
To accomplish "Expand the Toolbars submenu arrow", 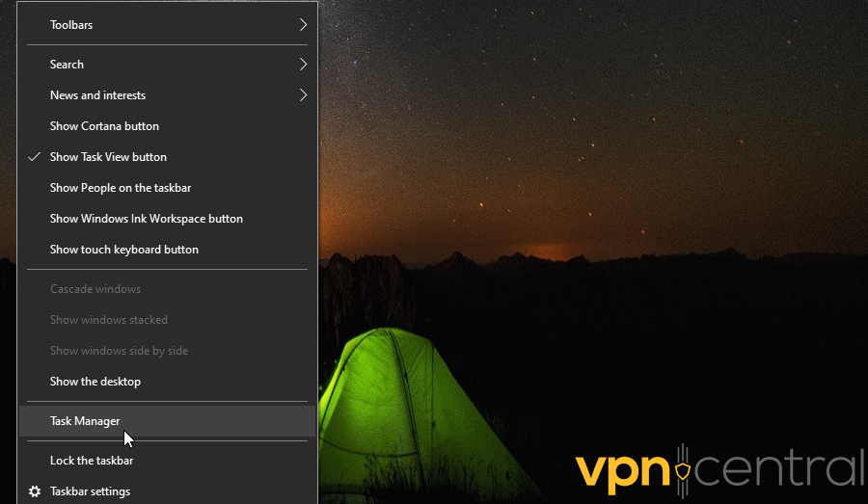I will tap(303, 25).
